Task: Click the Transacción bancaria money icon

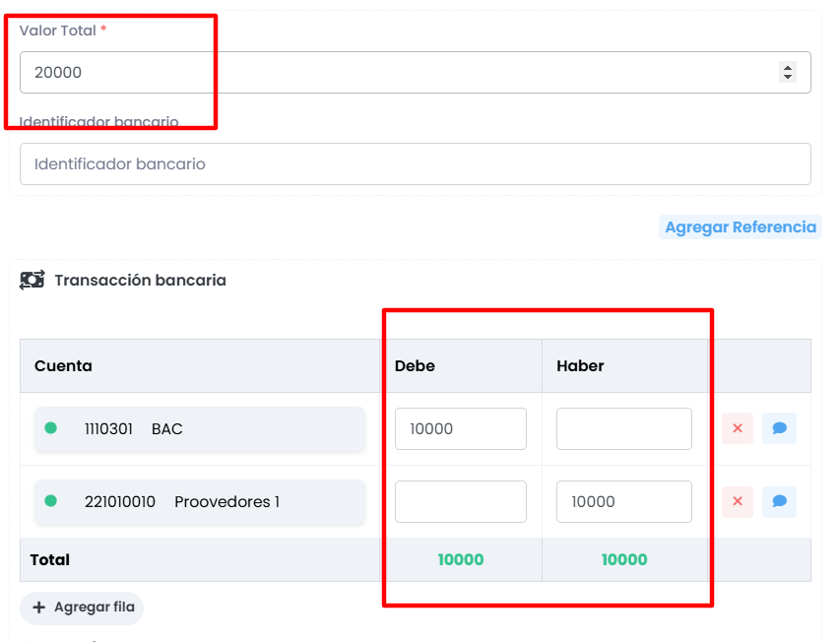Action: 32,281
